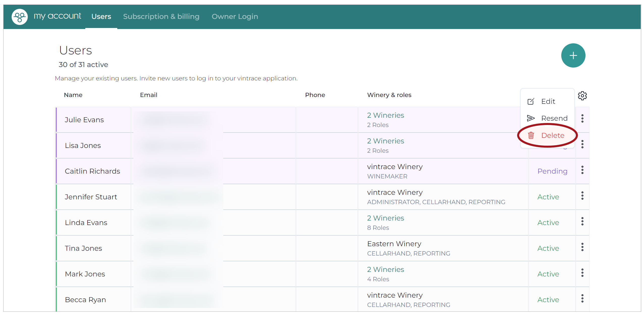
Task: Click the vintrace logo icon
Action: 20,17
